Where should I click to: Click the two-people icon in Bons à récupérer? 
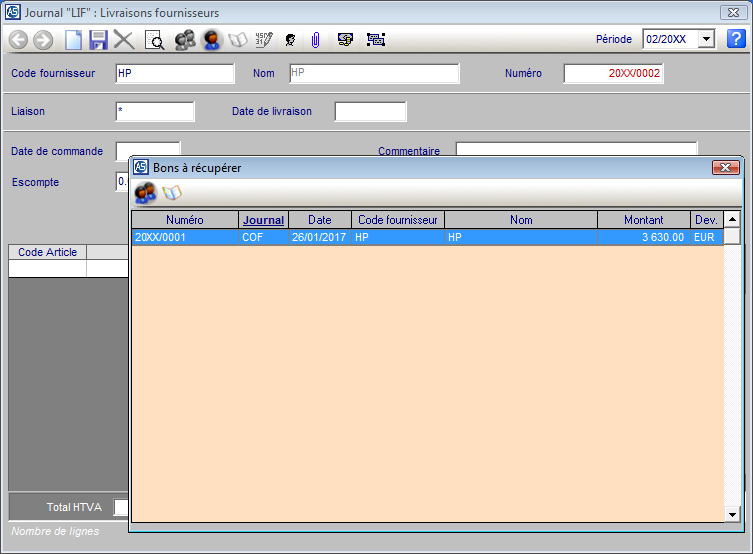click(x=145, y=192)
